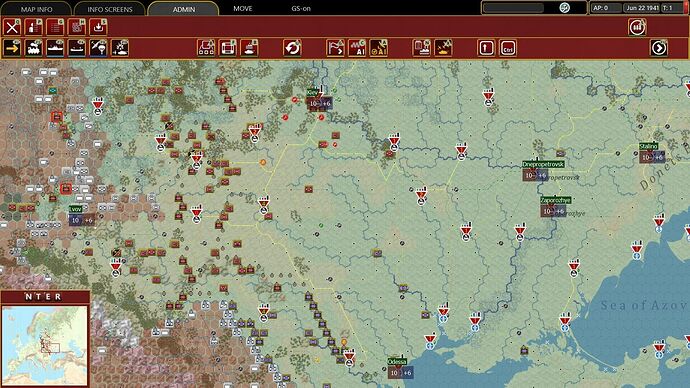
Task: Expand toolbar with the right chevron button
Action: (659, 48)
